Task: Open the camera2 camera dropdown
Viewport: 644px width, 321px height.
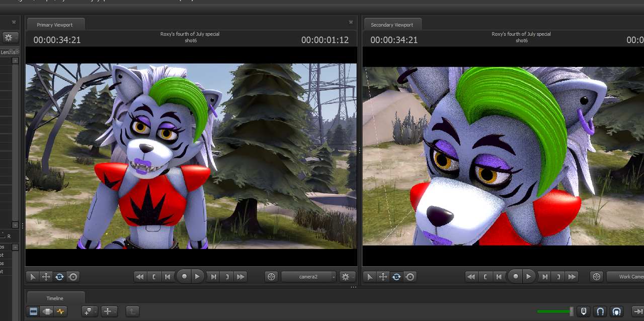Action: pyautogui.click(x=309, y=276)
